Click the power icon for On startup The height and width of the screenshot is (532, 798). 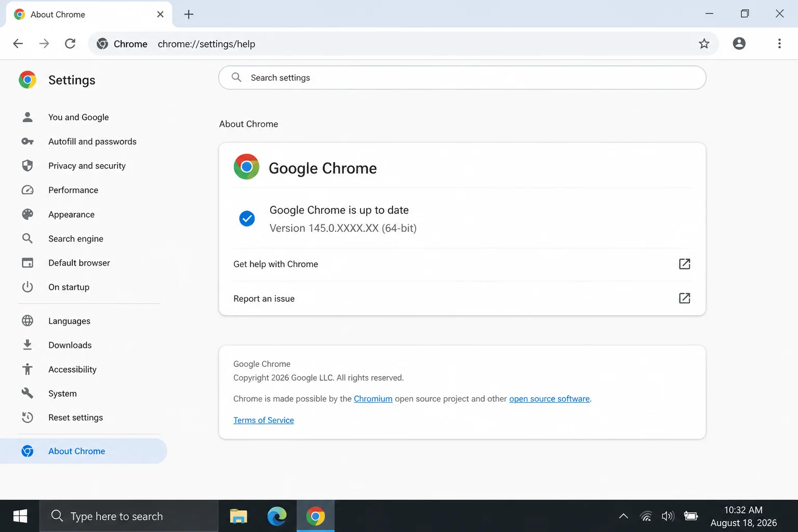pos(28,287)
